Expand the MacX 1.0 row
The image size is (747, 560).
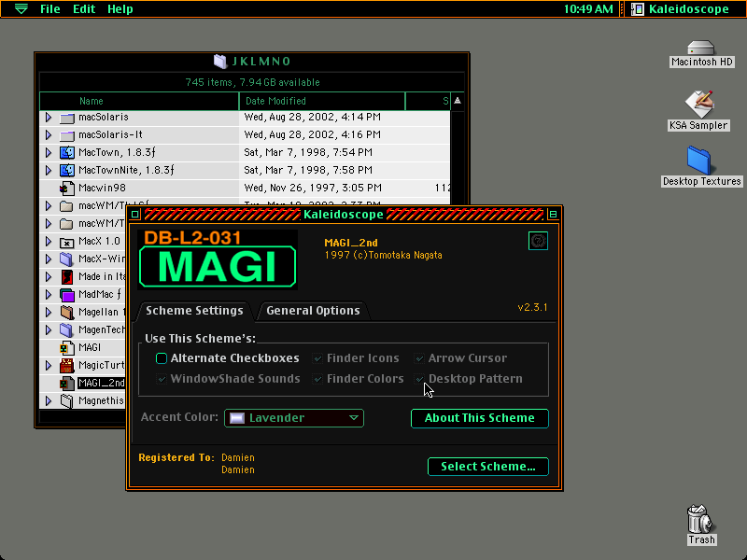(x=49, y=242)
